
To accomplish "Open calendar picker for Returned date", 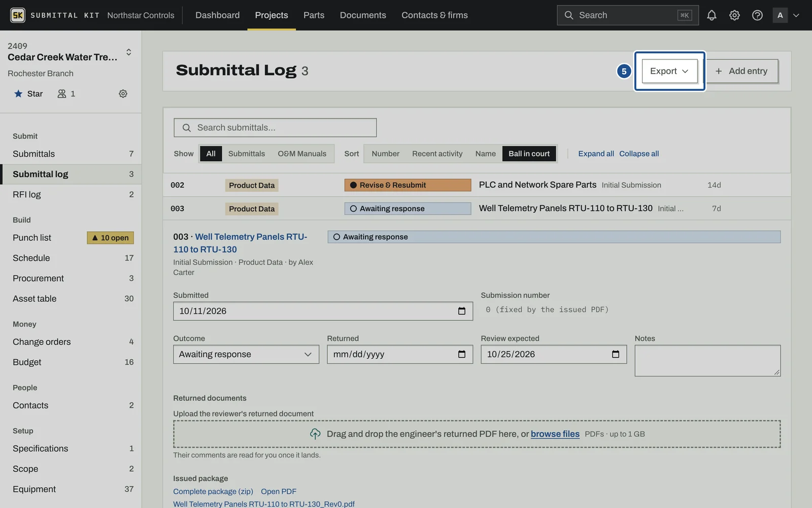I will click(x=462, y=354).
